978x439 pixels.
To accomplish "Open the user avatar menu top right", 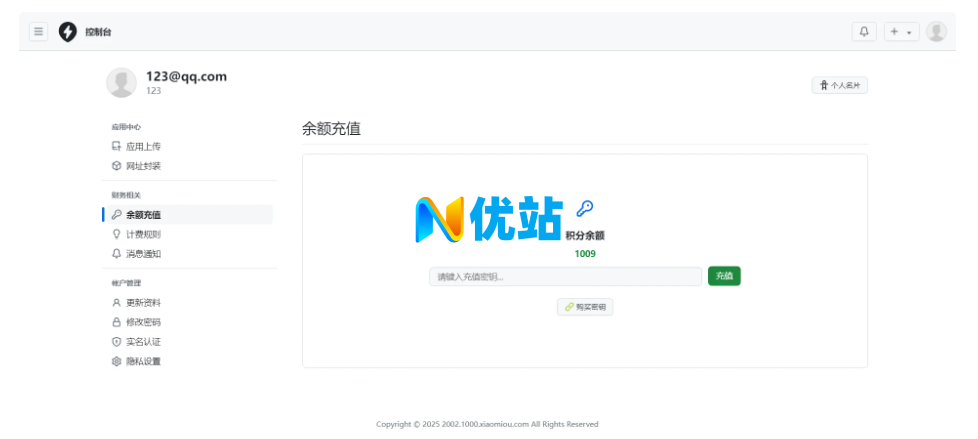I will coord(936,32).
